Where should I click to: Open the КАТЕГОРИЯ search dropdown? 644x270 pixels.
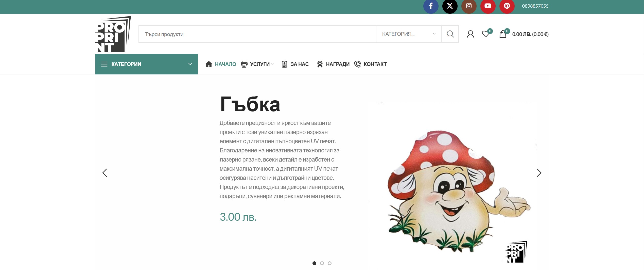click(409, 34)
